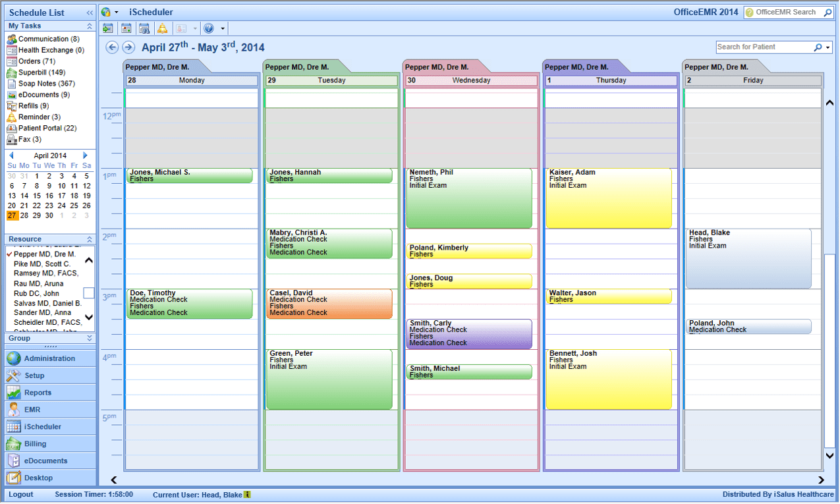Viewport: 840px width, 504px height.
Task: Click the Logout link
Action: click(x=20, y=494)
